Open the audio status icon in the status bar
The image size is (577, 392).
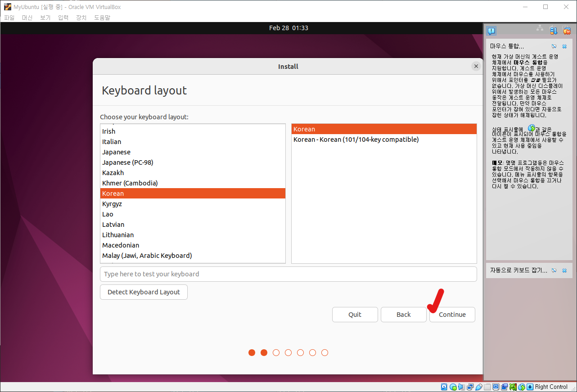[461, 387]
